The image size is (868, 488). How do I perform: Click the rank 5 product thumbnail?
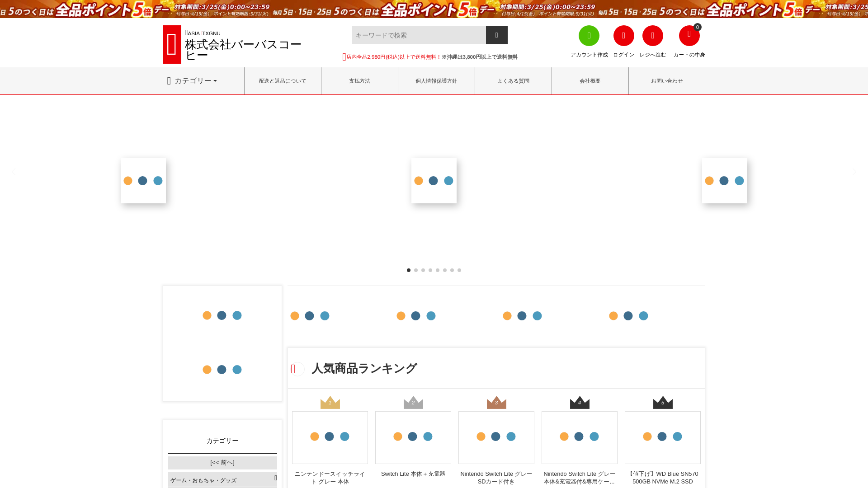[x=663, y=437]
